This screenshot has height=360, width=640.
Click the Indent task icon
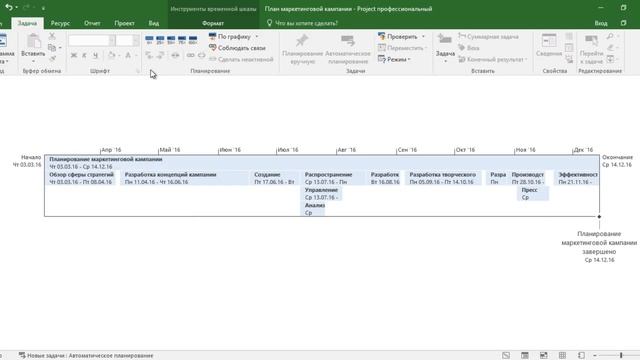pyautogui.click(x=160, y=55)
